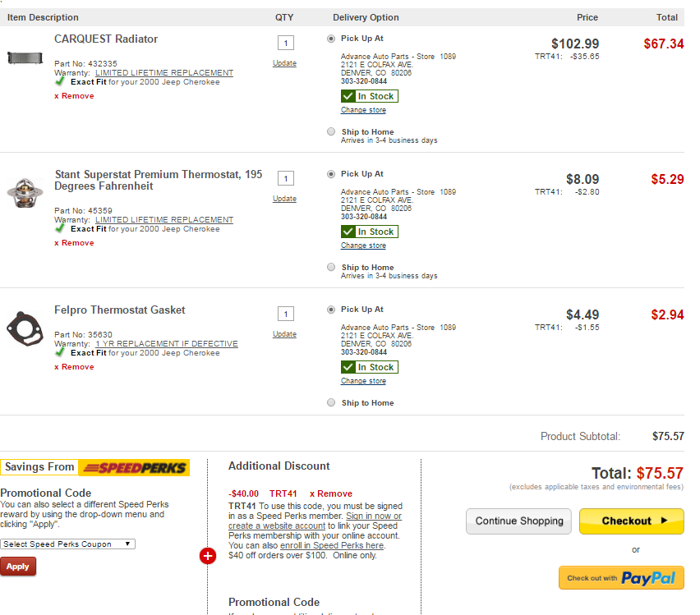
Task: Change store for the Stant thermostat
Action: pos(363,246)
